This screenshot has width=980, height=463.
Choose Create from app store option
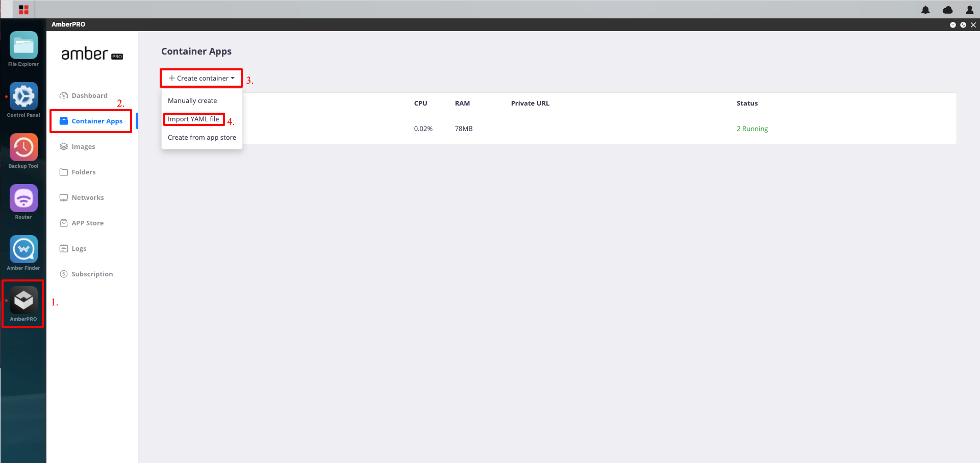coord(202,137)
